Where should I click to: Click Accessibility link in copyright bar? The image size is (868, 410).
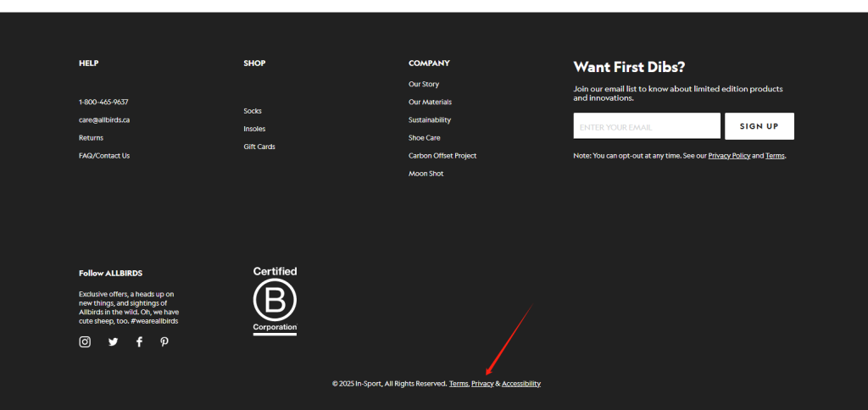click(520, 384)
